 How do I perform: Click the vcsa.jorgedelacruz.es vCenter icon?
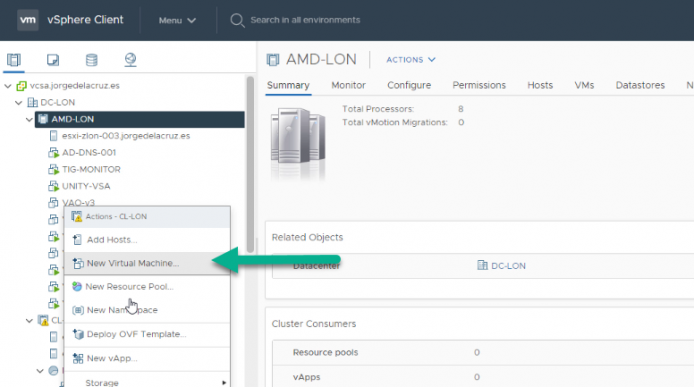(21, 86)
